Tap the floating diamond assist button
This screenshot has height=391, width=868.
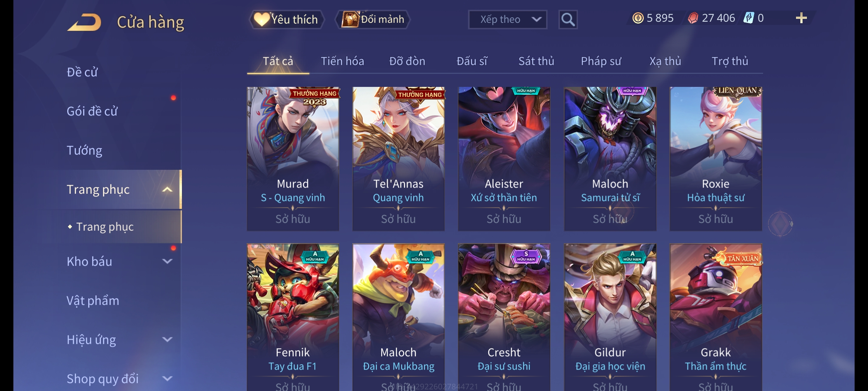tap(780, 224)
